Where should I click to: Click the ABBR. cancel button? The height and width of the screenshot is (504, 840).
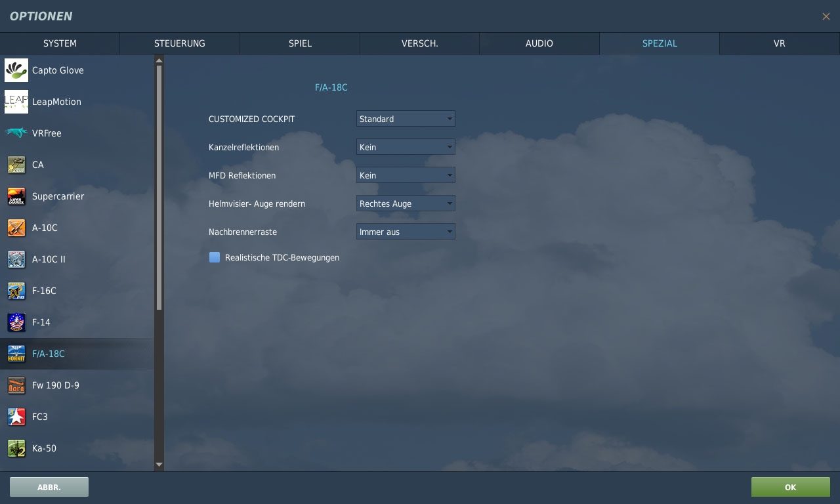point(49,487)
